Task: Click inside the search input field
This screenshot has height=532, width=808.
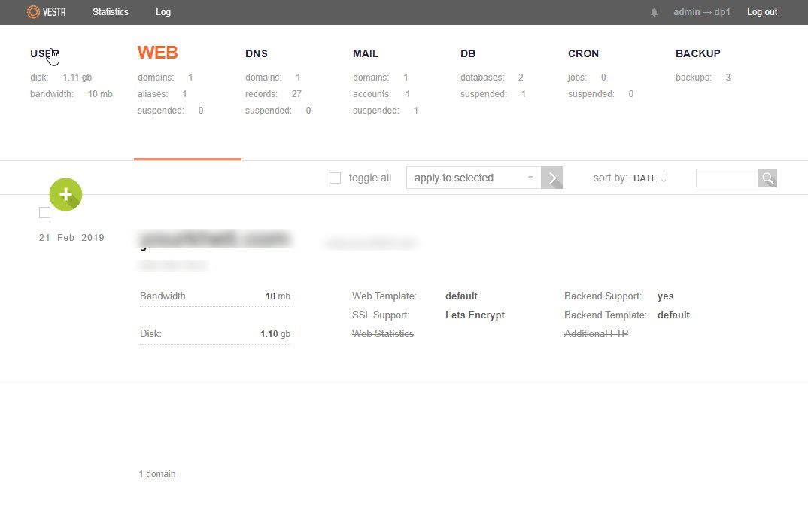Action: point(726,178)
